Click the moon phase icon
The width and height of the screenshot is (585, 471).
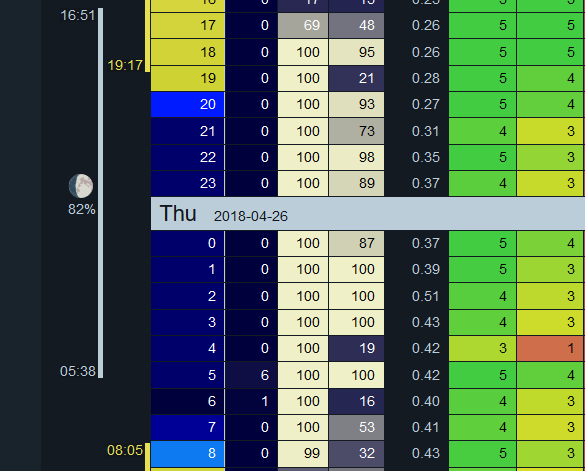pos(81,186)
